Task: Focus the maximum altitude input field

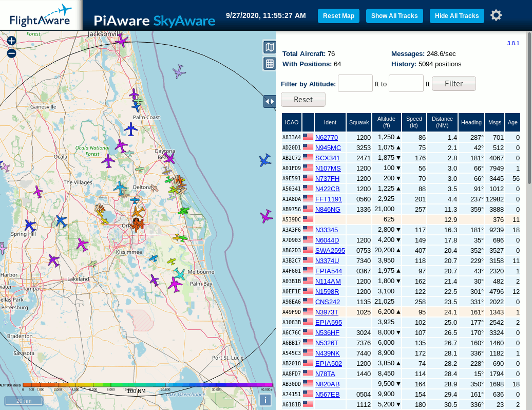Action: tap(406, 84)
